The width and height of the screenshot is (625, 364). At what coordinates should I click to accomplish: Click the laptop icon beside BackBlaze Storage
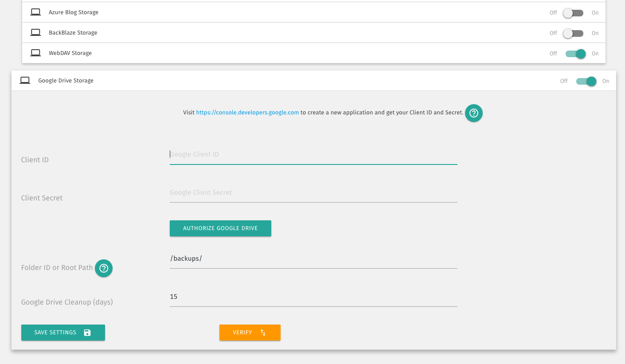pyautogui.click(x=35, y=32)
